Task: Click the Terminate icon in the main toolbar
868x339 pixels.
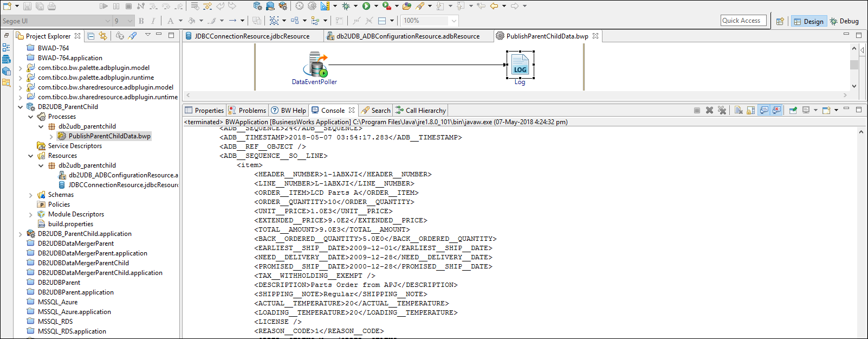Action: (128, 6)
